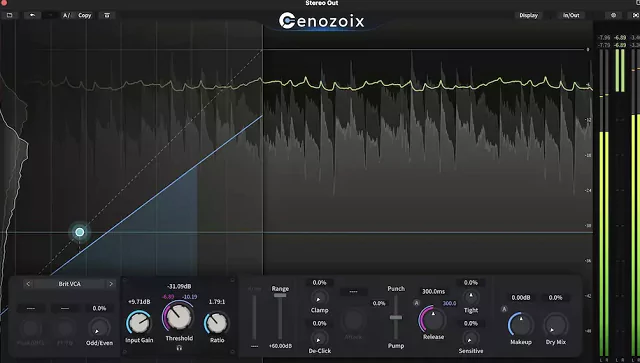Click the +9.71dB input gain value
The width and height of the screenshot is (640, 363).
coord(139,302)
